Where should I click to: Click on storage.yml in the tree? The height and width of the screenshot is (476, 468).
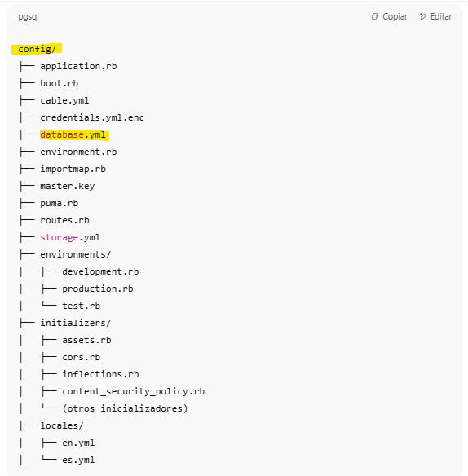pyautogui.click(x=70, y=237)
